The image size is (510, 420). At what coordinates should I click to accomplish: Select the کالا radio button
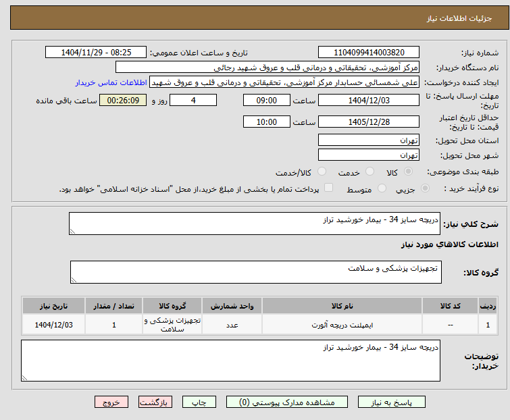point(408,172)
